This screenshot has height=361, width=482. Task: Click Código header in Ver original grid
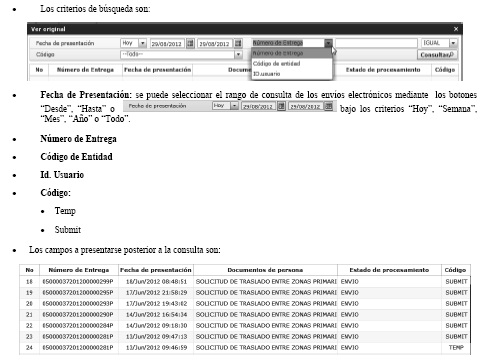point(445,70)
